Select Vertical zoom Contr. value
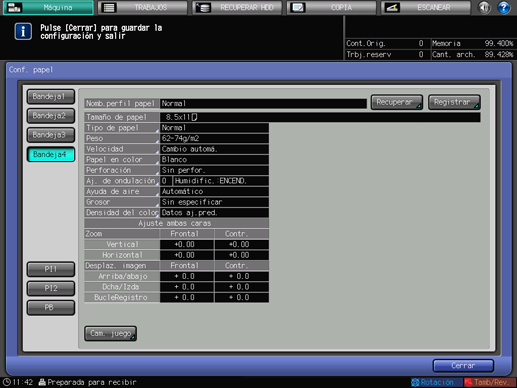Viewport: 517px width, 388px height. pos(242,245)
